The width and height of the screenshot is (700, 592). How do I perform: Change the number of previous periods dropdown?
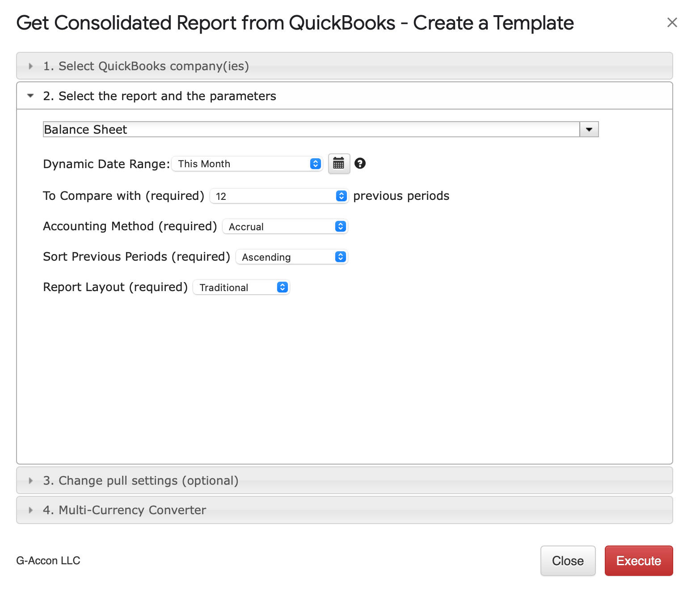point(278,196)
